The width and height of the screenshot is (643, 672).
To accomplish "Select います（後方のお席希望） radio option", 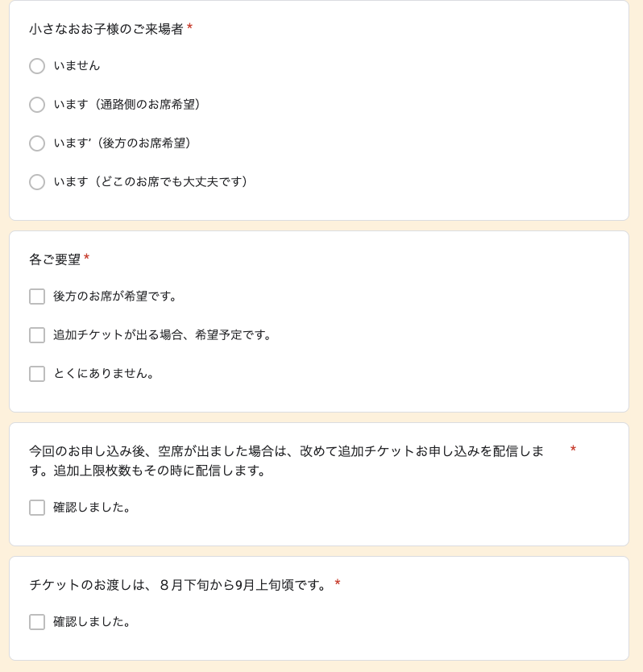I will point(37,143).
